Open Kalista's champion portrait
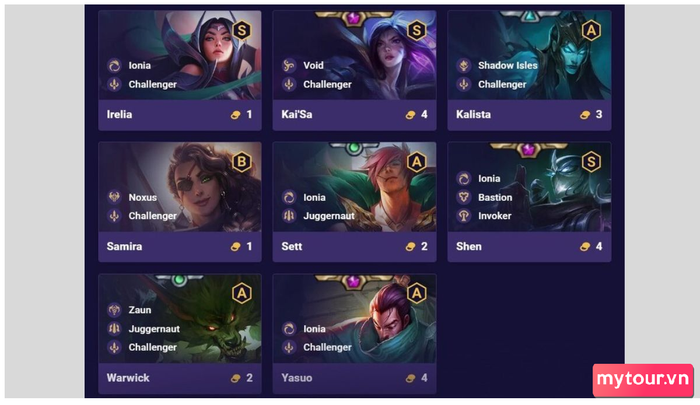700x405 pixels. [529, 55]
